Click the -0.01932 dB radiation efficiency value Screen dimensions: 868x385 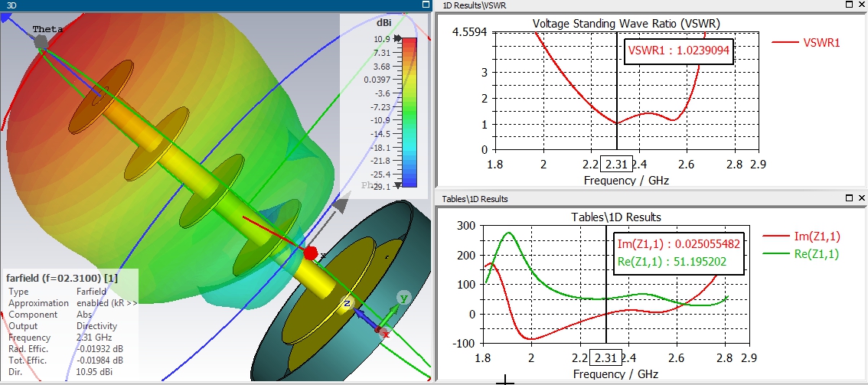[x=100, y=349]
